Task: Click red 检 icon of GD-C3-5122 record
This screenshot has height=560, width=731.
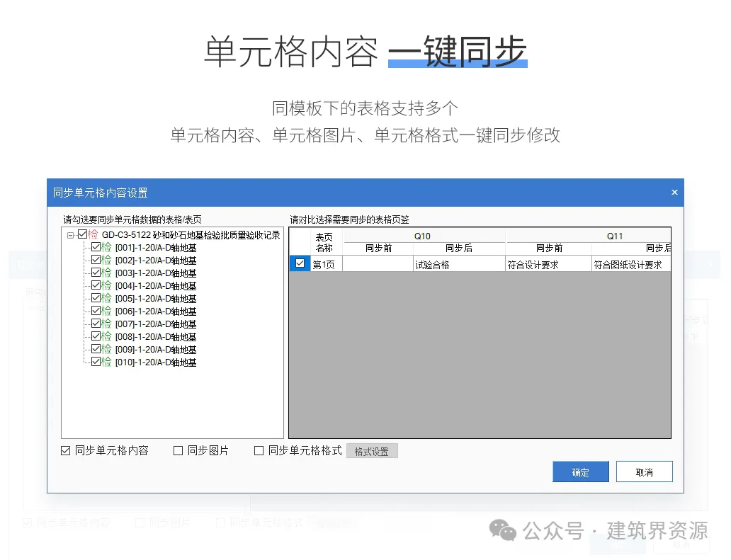Action: (93, 234)
